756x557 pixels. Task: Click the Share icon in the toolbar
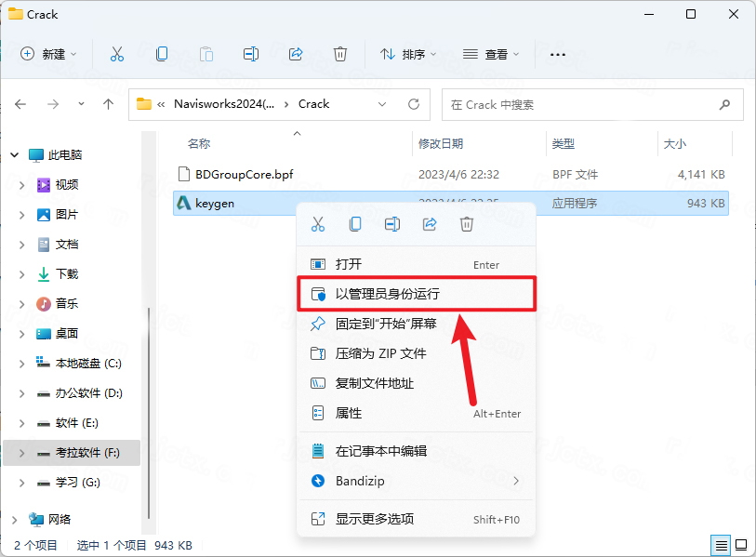point(296,54)
